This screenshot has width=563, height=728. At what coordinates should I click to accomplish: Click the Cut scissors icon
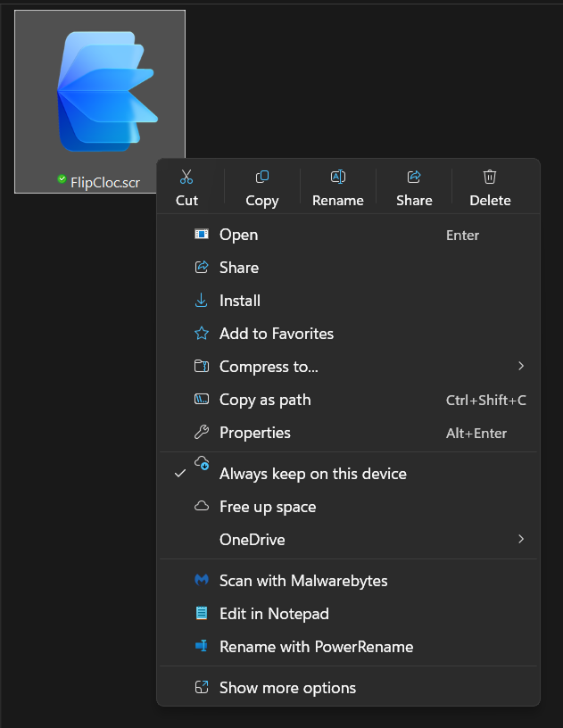coord(186,177)
